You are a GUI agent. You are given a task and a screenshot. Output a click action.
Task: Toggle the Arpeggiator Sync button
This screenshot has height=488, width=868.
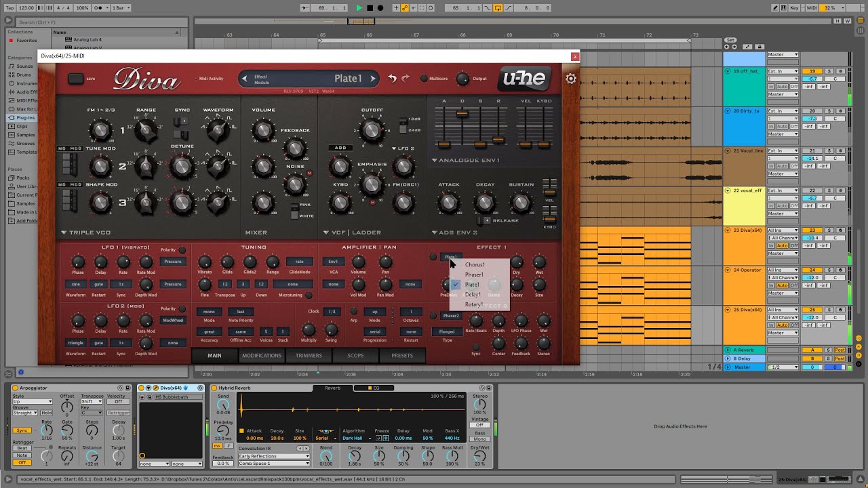22,430
